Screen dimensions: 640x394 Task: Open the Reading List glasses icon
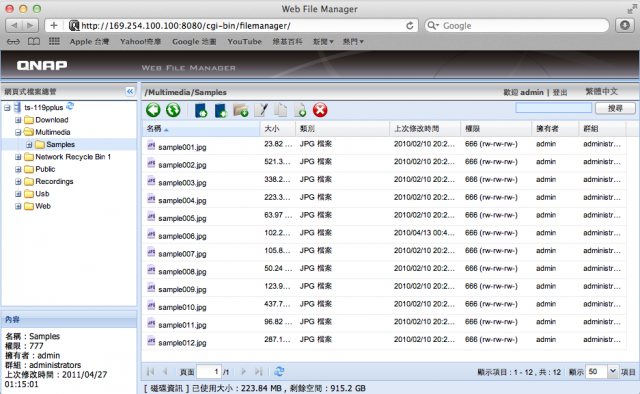coord(13,42)
